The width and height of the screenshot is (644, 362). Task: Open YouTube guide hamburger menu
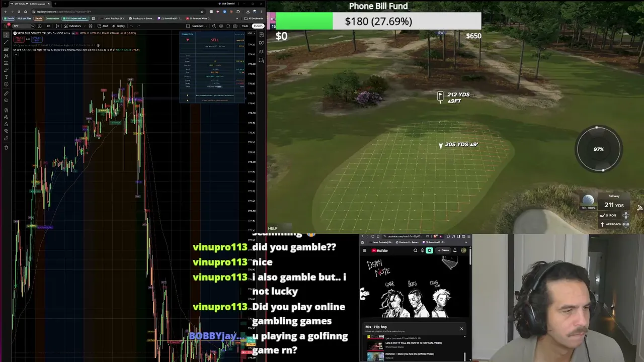(365, 250)
